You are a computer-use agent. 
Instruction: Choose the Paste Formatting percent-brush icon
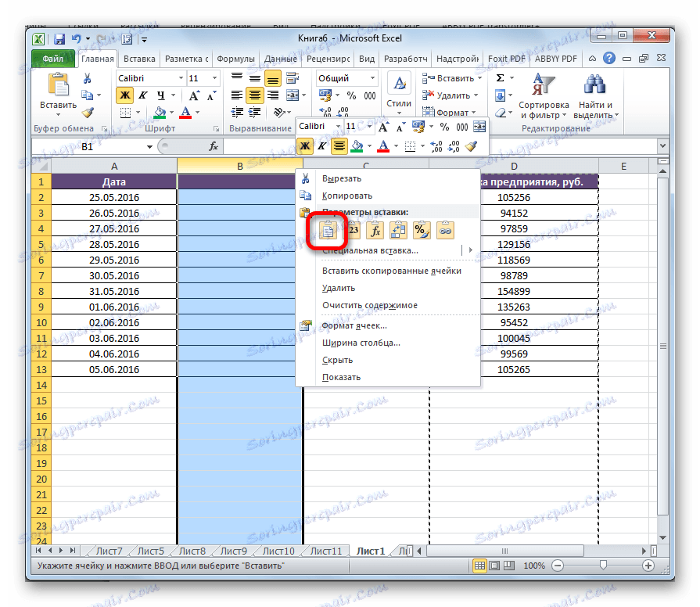(x=422, y=230)
